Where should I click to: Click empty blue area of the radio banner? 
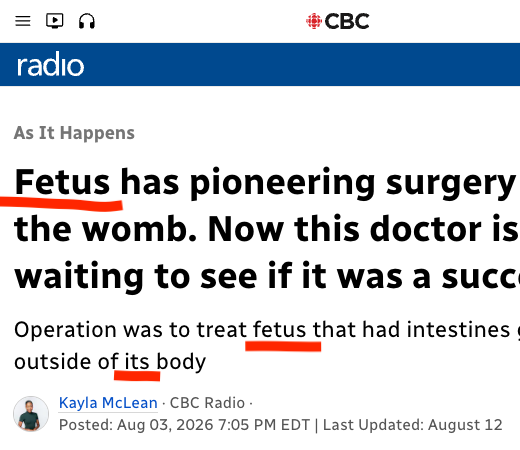pyautogui.click(x=300, y=64)
